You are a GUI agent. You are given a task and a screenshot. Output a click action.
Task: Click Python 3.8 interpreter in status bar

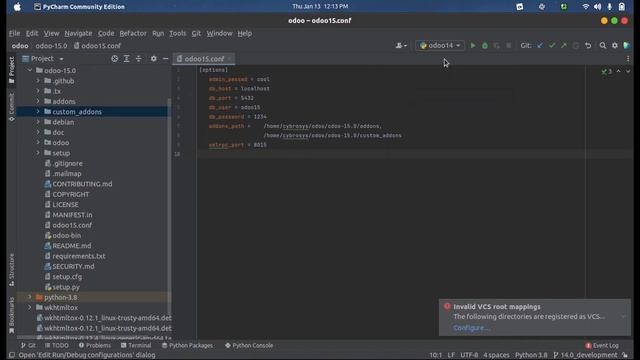(x=531, y=355)
